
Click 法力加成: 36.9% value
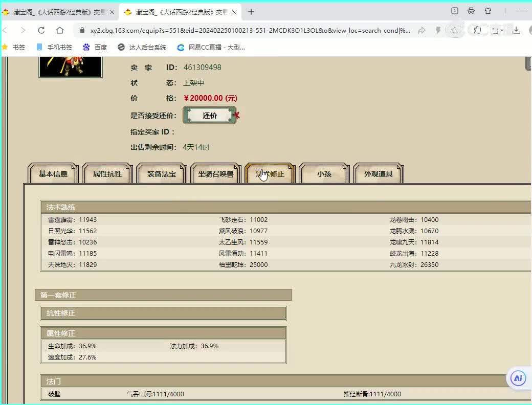[194, 346]
